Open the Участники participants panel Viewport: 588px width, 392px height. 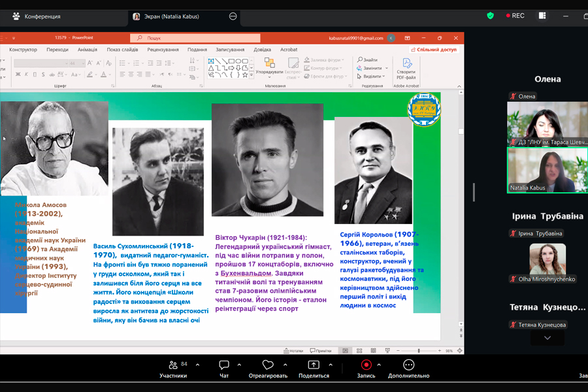point(173,365)
